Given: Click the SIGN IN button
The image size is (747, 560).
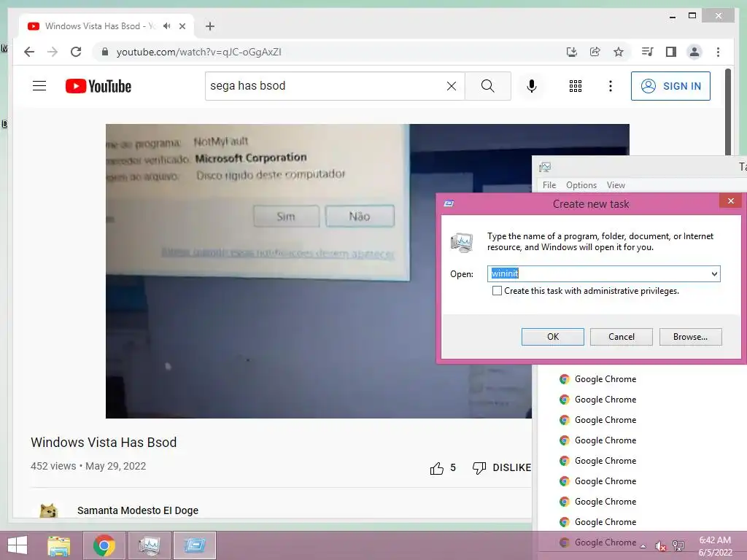Looking at the screenshot, I should pos(670,86).
